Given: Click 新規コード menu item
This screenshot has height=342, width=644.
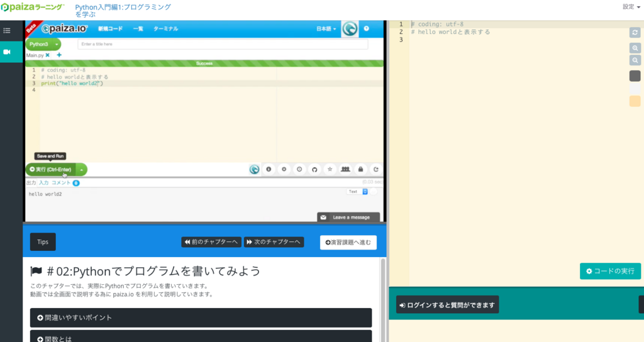Looking at the screenshot, I should tap(110, 29).
